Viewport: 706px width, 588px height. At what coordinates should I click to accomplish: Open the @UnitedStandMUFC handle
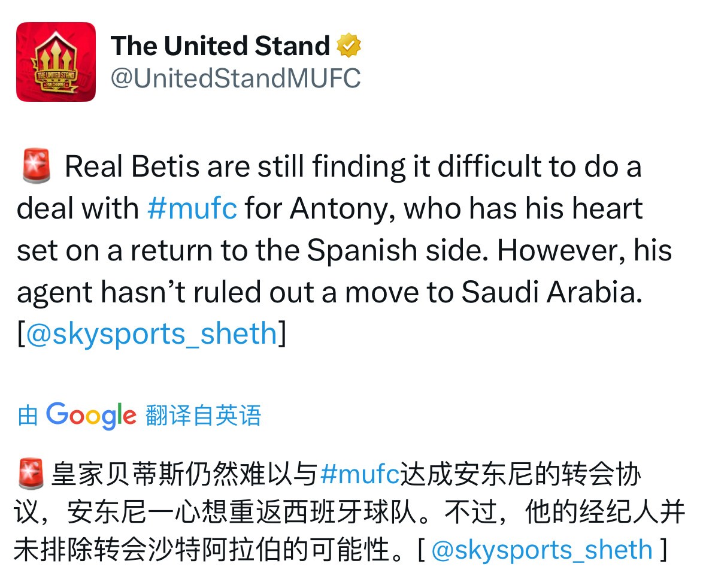pos(235,78)
